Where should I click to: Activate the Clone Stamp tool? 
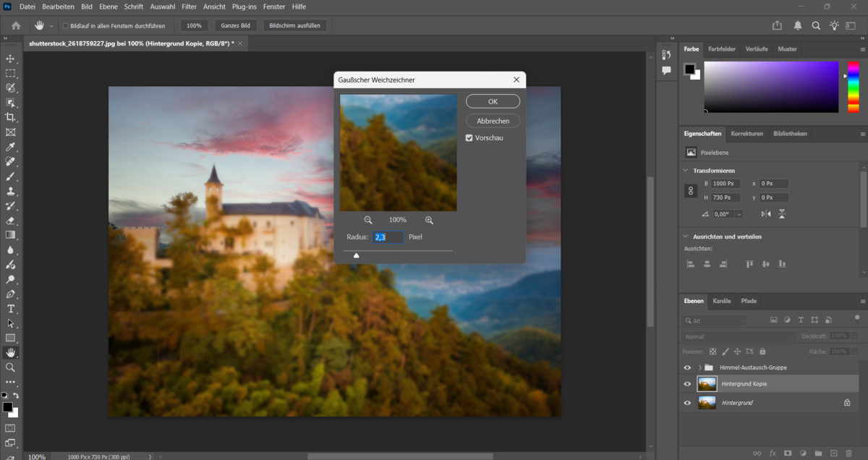click(10, 191)
